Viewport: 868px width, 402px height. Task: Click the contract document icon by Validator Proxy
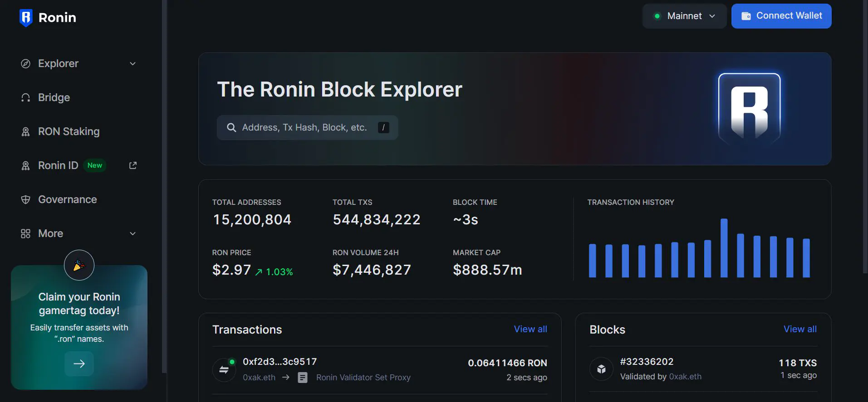303,378
